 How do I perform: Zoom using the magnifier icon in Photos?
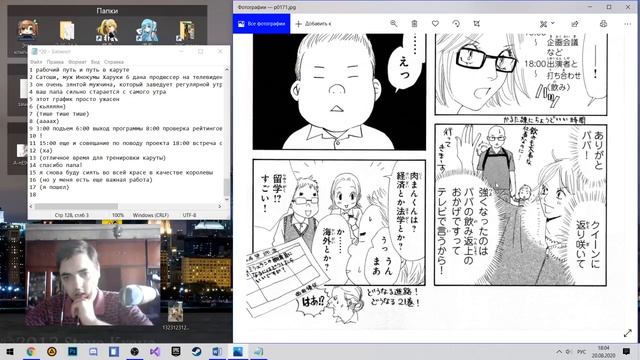coord(393,24)
